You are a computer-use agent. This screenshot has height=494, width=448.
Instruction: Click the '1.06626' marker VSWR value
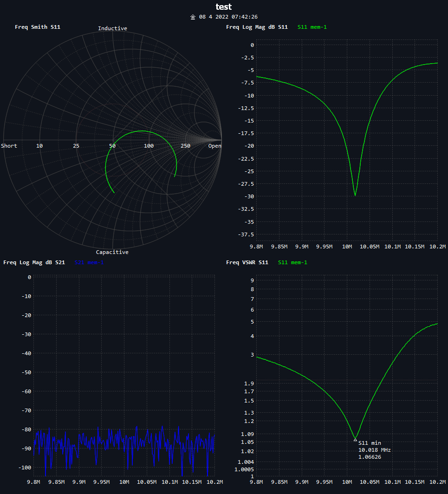tap(370, 457)
